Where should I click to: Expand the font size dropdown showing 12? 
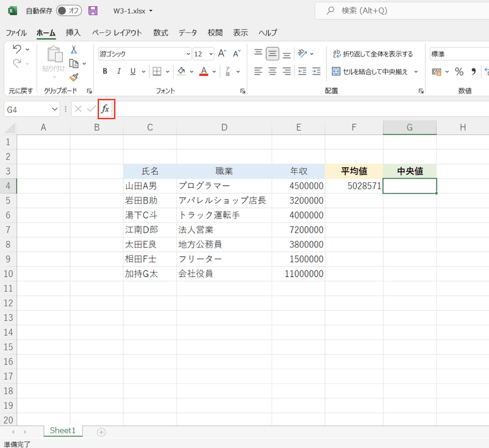pos(211,54)
